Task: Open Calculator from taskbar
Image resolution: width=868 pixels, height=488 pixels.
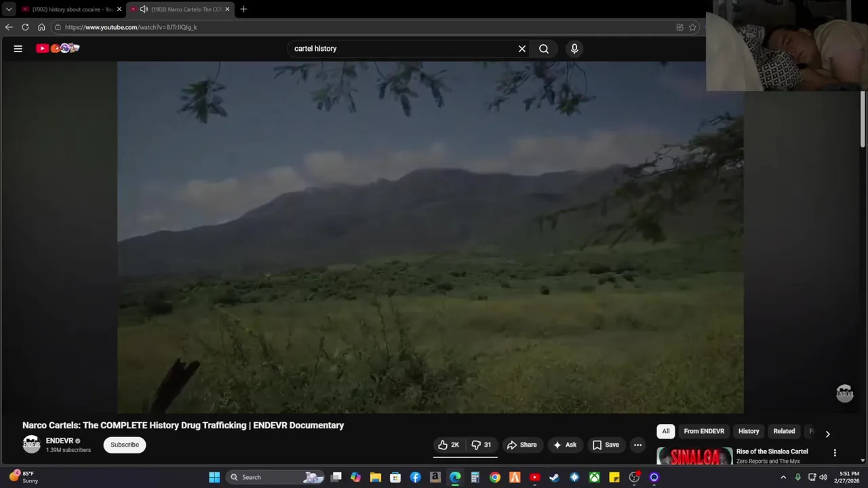Action: [475, 477]
